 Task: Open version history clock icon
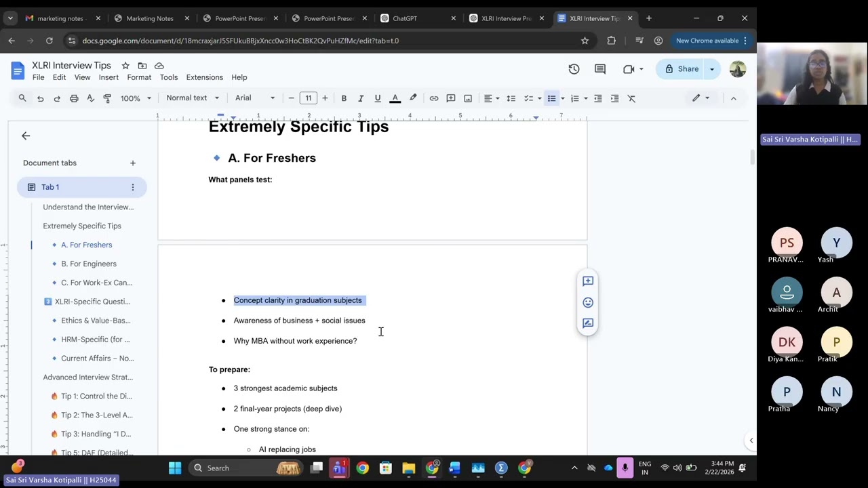574,68
